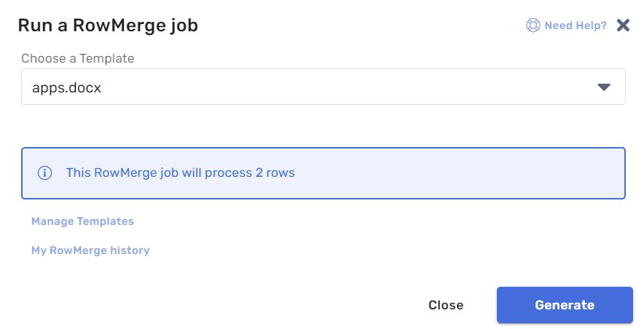The image size is (644, 329).
Task: Click the Choose a Template label
Action: tap(78, 58)
